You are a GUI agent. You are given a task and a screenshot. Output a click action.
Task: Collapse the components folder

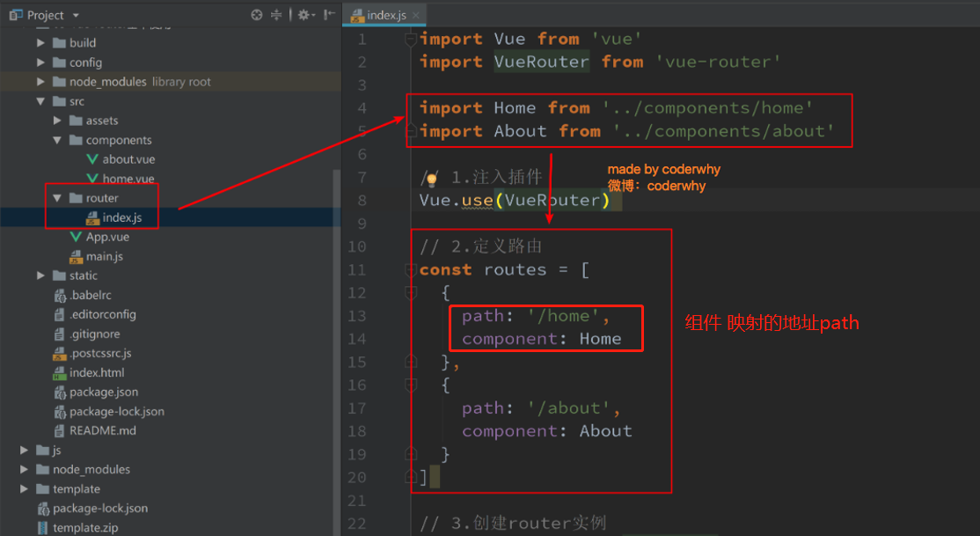click(x=57, y=140)
